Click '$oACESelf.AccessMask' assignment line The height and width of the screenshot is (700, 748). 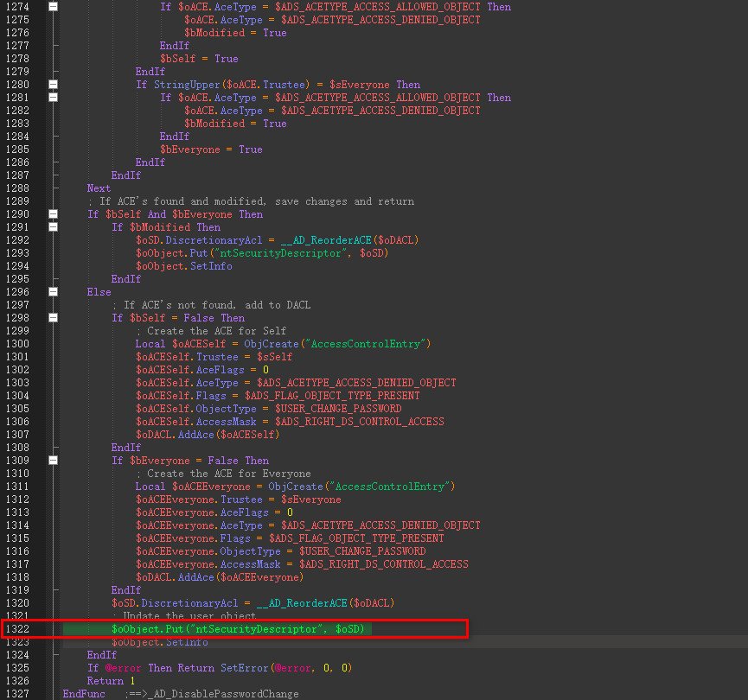[290, 422]
